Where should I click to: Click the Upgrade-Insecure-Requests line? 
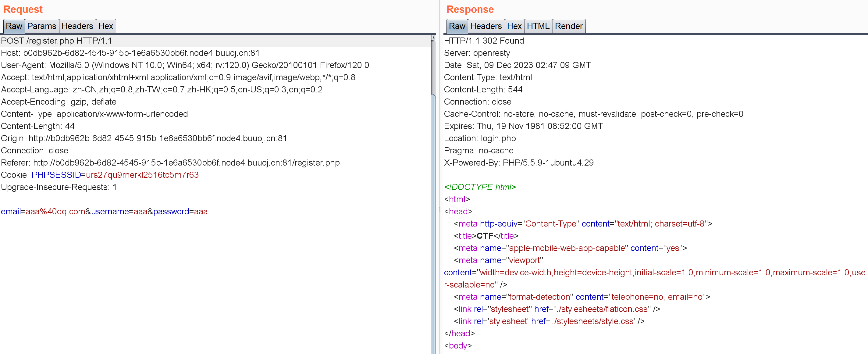tap(59, 187)
